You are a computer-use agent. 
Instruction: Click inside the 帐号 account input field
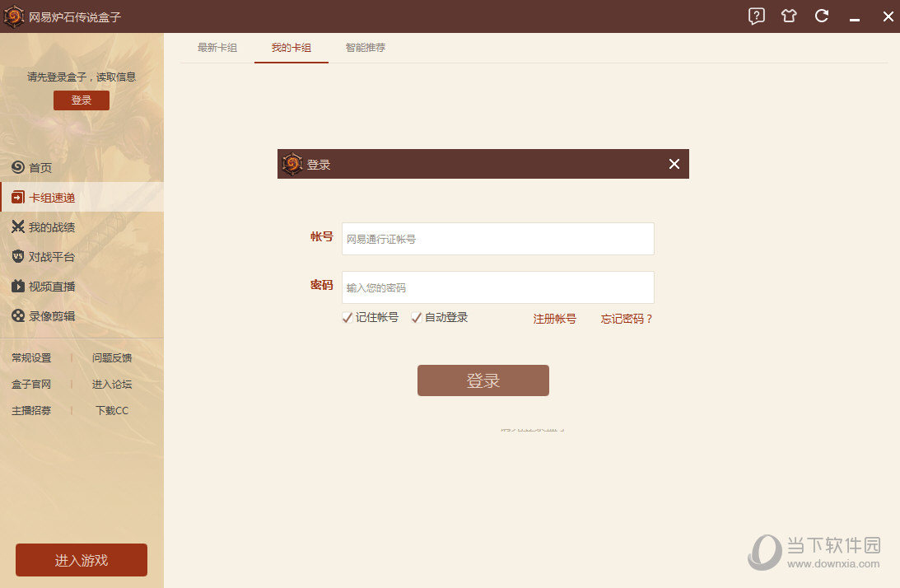[x=497, y=239]
